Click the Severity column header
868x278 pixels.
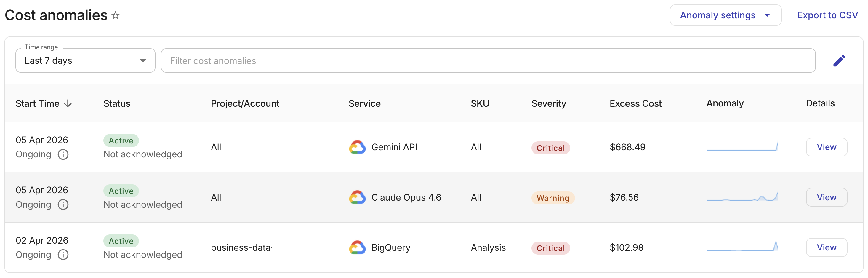(549, 103)
